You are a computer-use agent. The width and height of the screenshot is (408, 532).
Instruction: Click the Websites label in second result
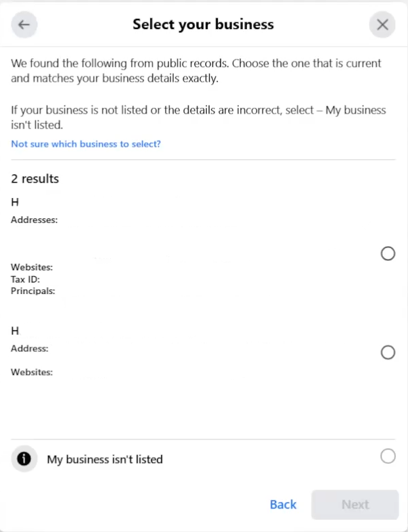32,372
